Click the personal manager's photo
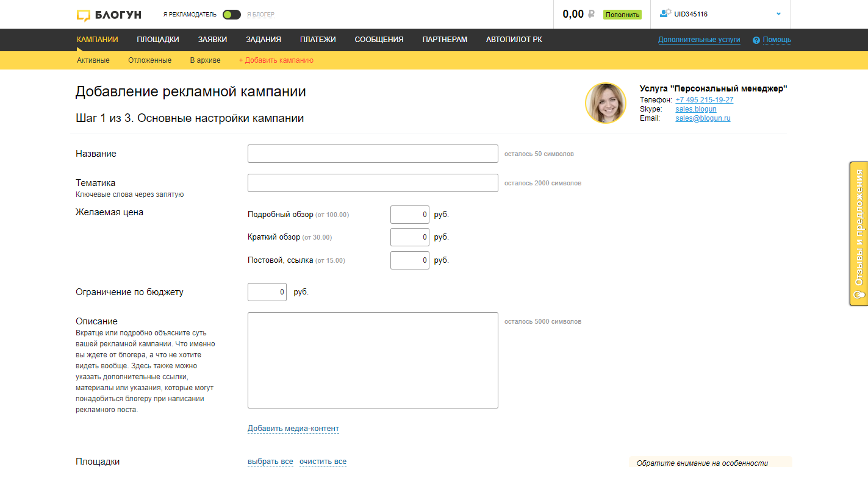 (x=605, y=103)
